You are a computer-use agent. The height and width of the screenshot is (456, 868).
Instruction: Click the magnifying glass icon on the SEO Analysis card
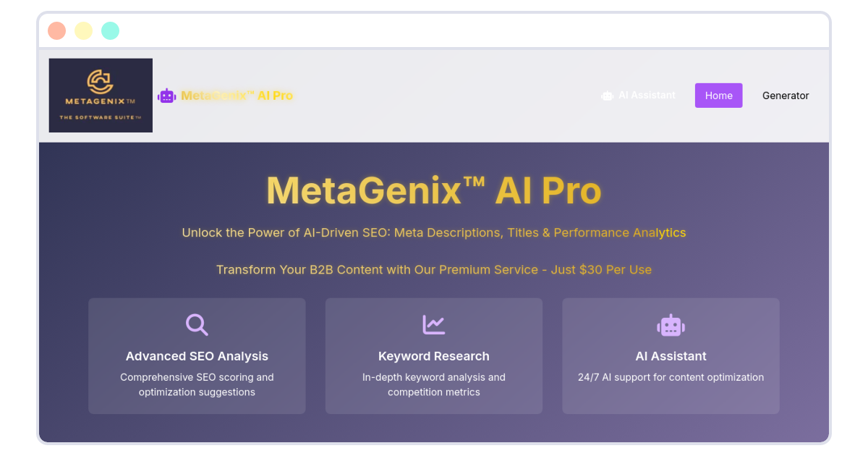pos(197,324)
